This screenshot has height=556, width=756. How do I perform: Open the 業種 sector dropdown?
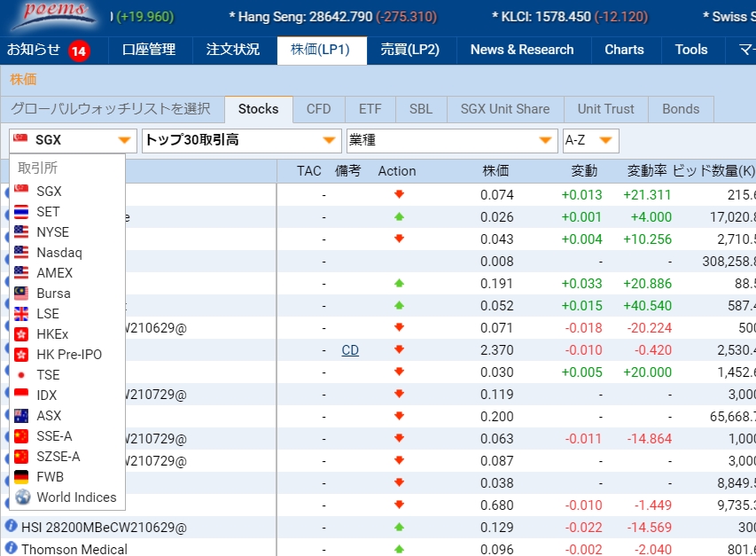451,140
